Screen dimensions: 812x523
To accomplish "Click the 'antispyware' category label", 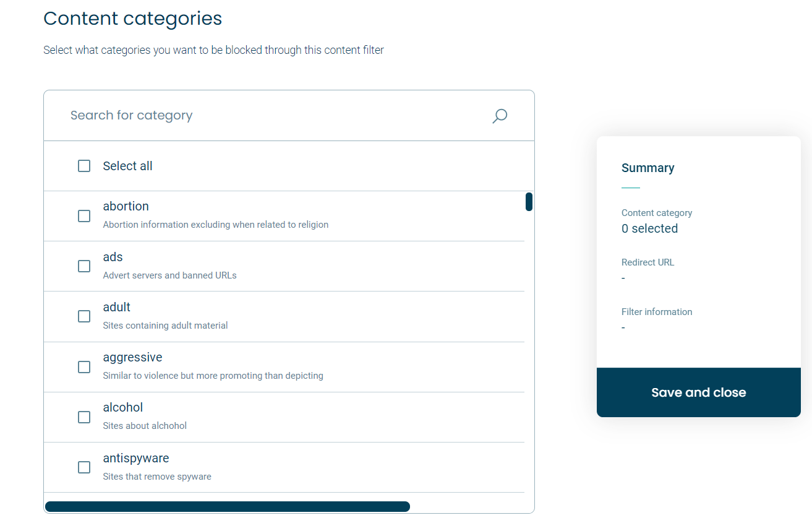I will click(136, 458).
